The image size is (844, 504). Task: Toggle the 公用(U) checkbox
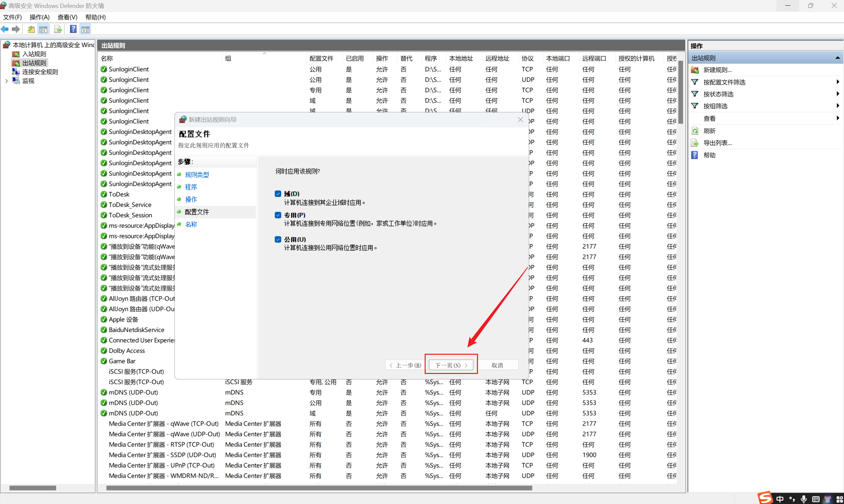[278, 240]
